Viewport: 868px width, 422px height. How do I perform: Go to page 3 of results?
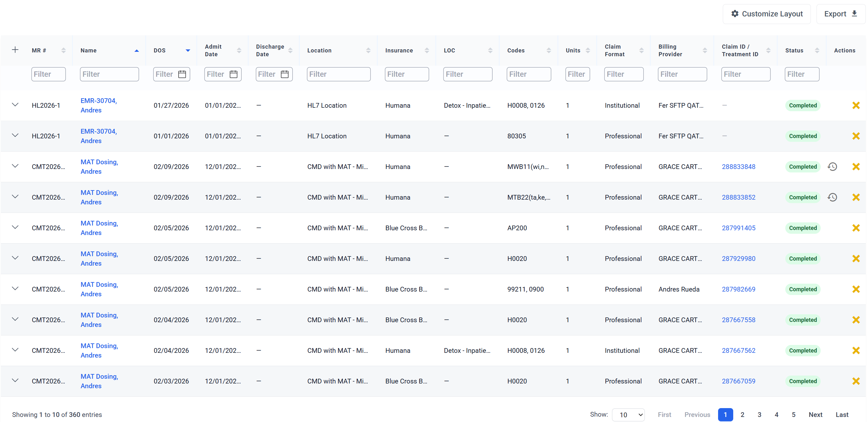click(759, 415)
